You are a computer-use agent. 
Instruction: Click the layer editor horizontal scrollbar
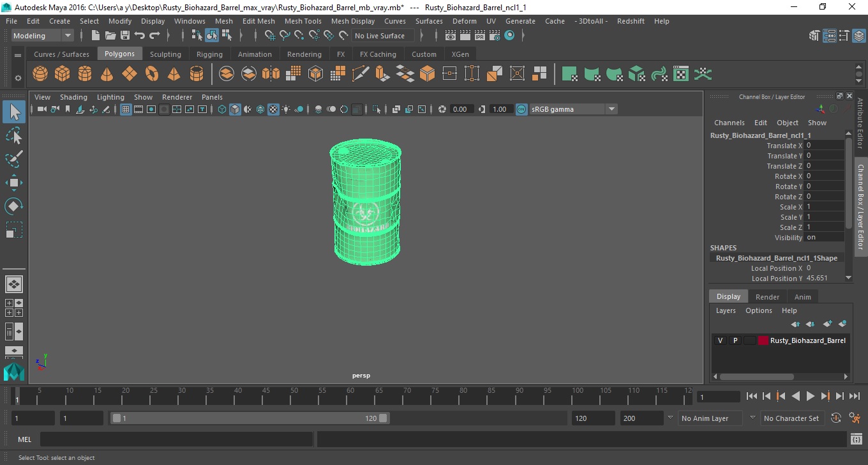tap(757, 377)
